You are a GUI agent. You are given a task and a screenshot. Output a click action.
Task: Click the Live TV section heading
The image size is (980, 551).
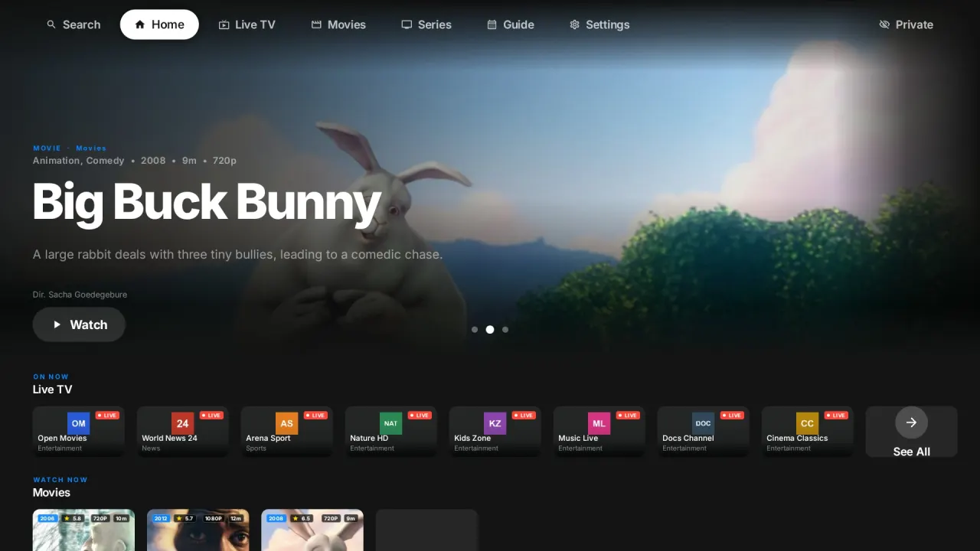pyautogui.click(x=52, y=390)
